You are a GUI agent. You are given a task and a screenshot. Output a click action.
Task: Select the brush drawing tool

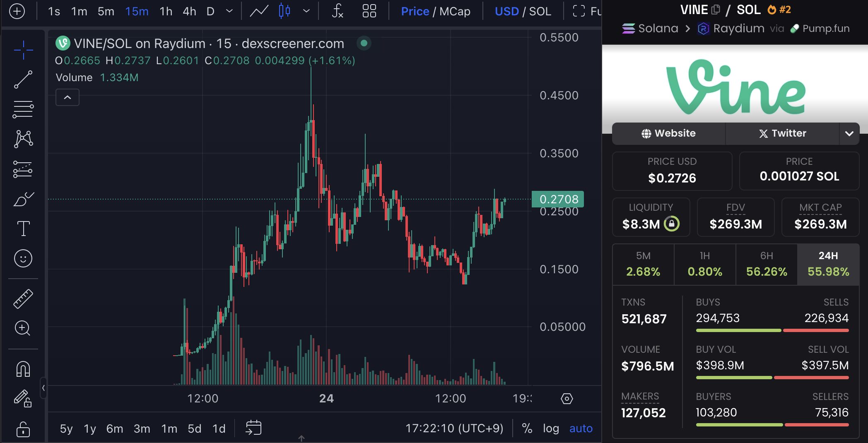23,199
